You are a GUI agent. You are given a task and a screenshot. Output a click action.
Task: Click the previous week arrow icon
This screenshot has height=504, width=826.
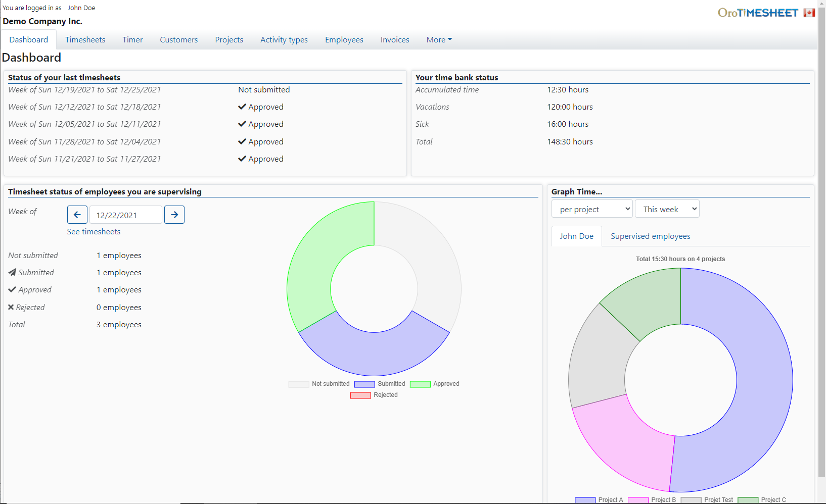point(77,215)
